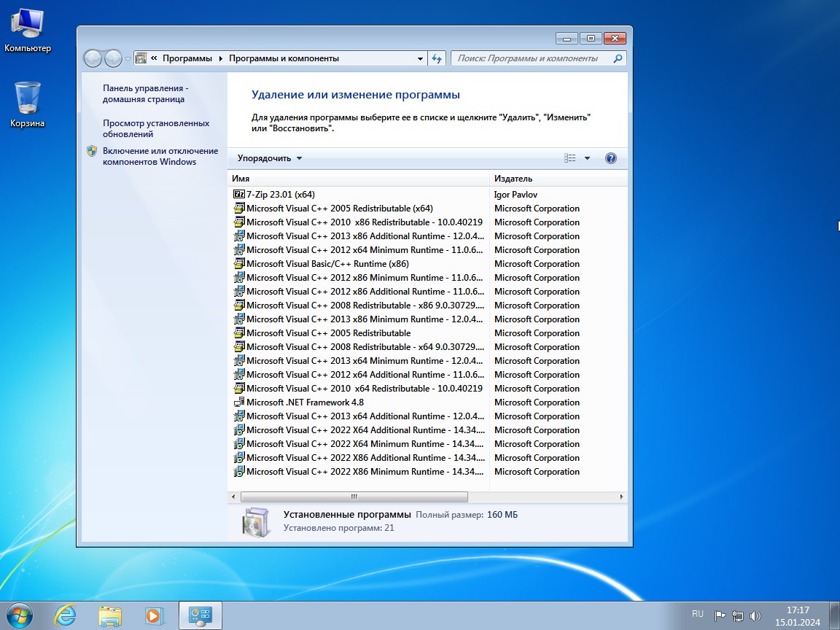
Task: Sort by the Имя column header
Action: pos(359,179)
